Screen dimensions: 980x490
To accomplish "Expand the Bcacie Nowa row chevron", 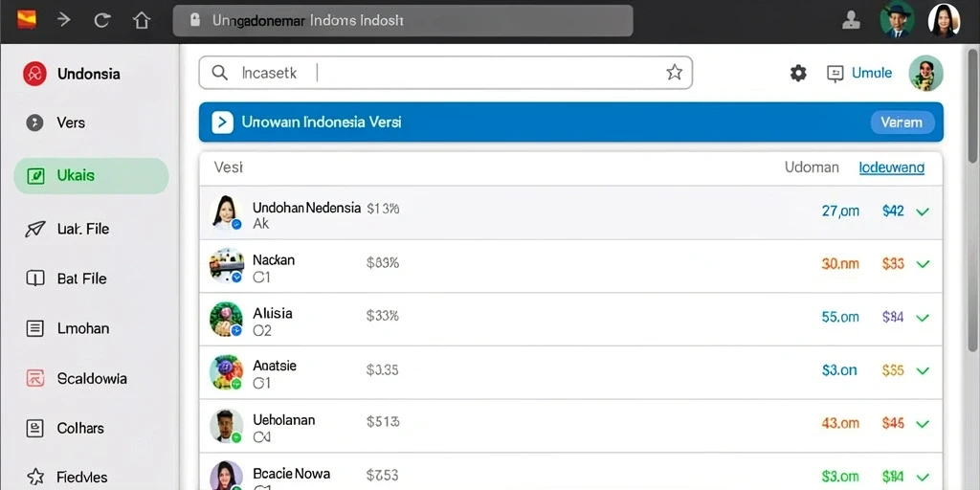I will click(922, 479).
